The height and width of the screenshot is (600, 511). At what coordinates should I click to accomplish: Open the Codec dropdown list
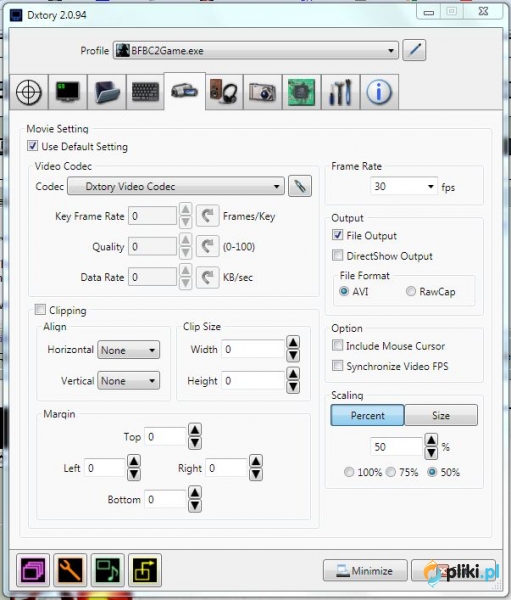click(176, 186)
